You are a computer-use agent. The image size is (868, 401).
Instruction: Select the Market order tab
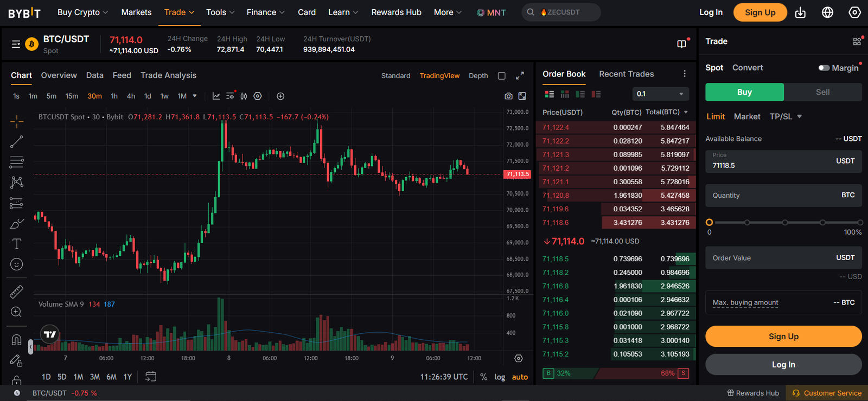click(747, 117)
